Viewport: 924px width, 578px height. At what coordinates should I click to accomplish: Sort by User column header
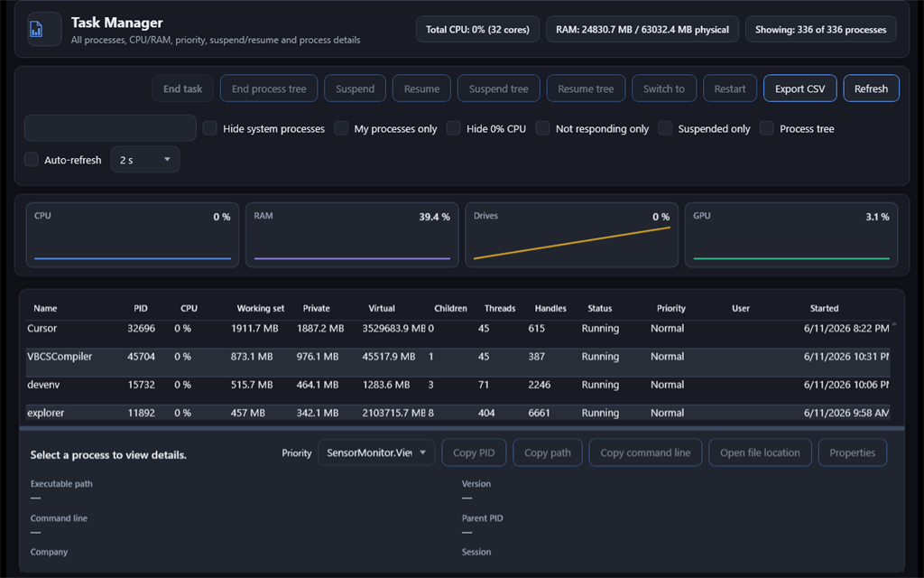pyautogui.click(x=741, y=309)
